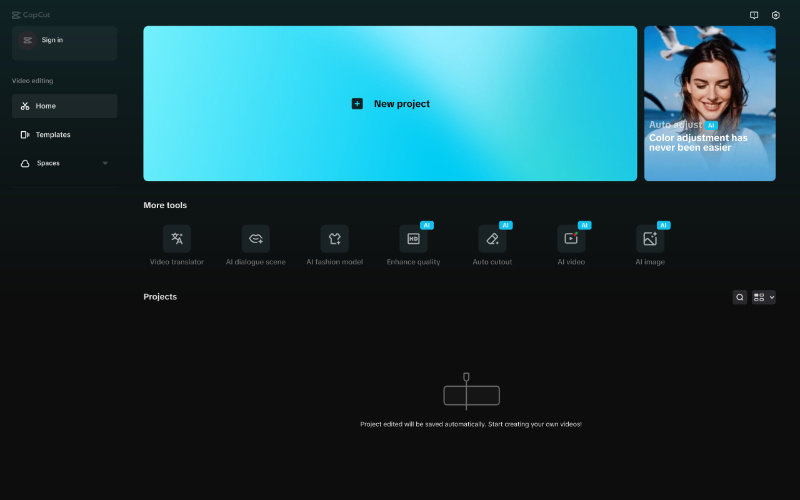800x500 pixels.
Task: Click the More tools heading
Action: pos(165,205)
